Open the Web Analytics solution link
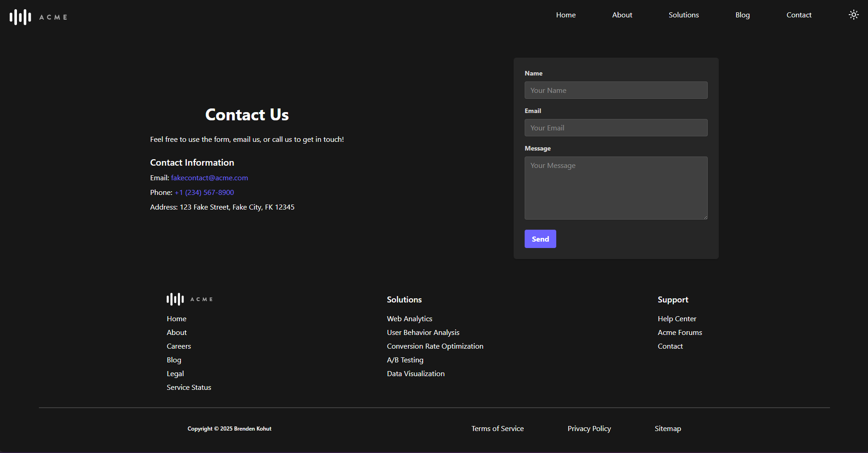 [410, 318]
